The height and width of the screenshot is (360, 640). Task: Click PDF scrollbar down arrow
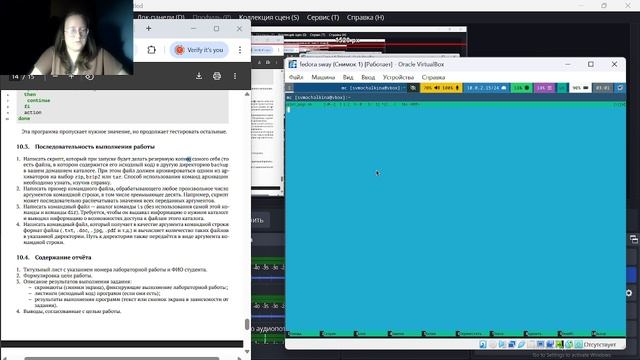tap(247, 351)
